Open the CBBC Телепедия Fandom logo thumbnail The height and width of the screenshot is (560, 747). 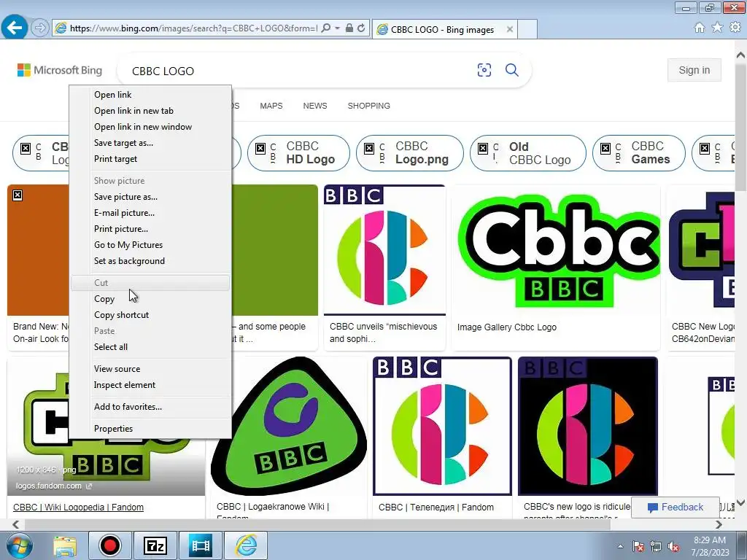(x=443, y=426)
